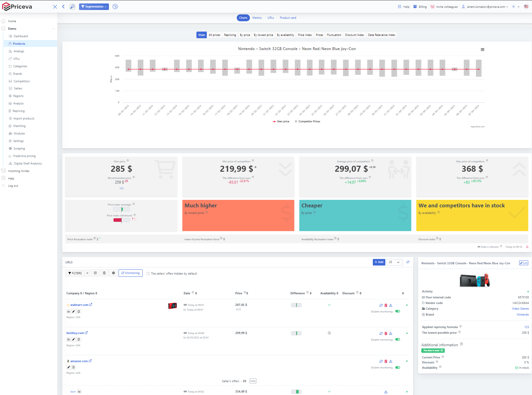The height and width of the screenshot is (395, 532).
Task: Select the Fluctuation chart tab
Action: [334, 35]
